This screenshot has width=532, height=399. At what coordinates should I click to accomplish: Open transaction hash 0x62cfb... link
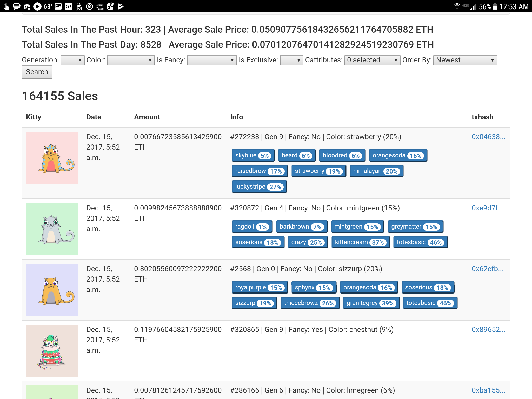488,269
